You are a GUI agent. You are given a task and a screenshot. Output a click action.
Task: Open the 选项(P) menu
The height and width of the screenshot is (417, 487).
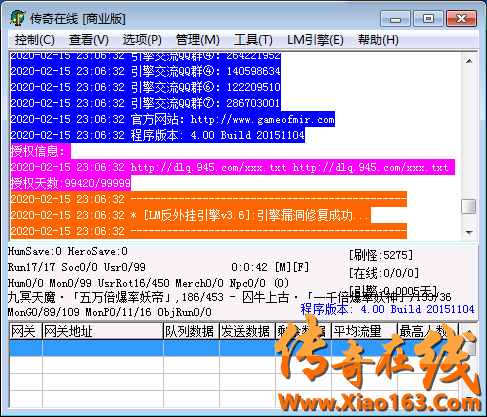coord(142,40)
